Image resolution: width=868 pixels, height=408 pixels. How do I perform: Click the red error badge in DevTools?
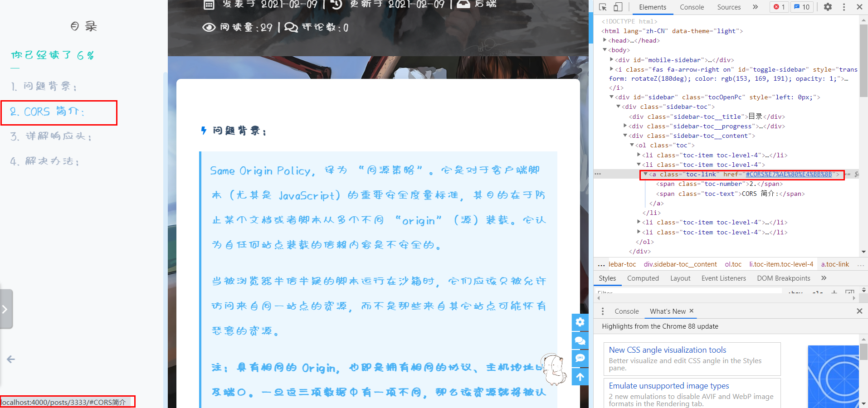click(779, 7)
